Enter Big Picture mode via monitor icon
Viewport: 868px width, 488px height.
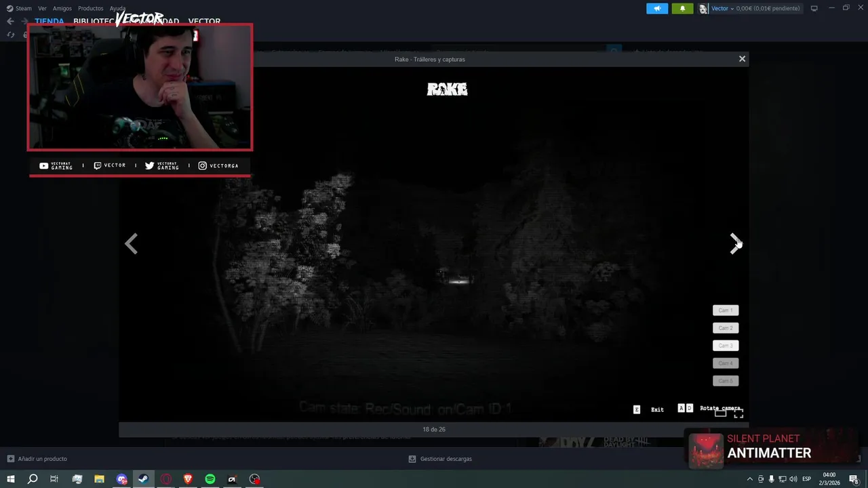click(x=814, y=8)
